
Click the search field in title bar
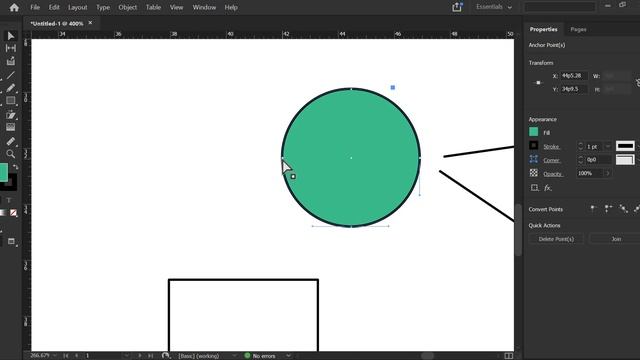tap(560, 7)
